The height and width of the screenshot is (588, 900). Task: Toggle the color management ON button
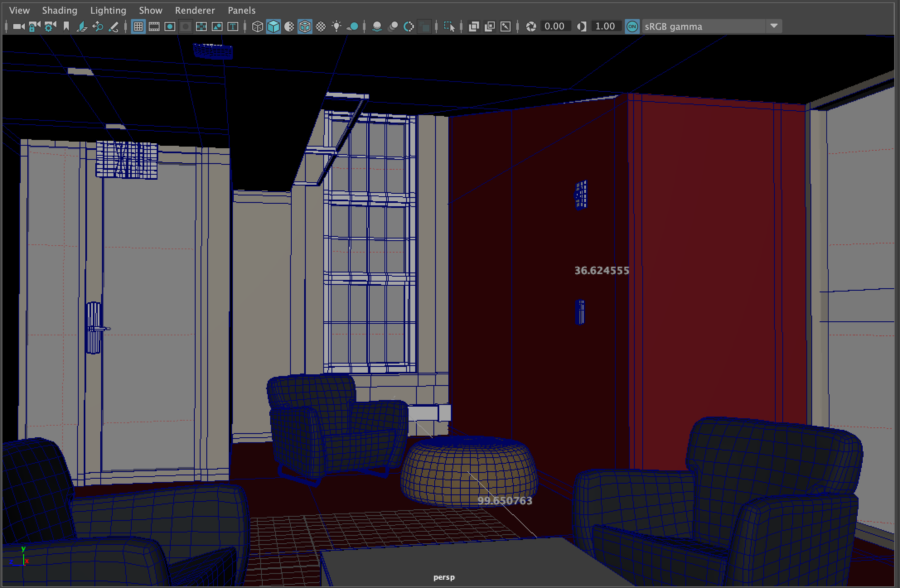click(632, 27)
